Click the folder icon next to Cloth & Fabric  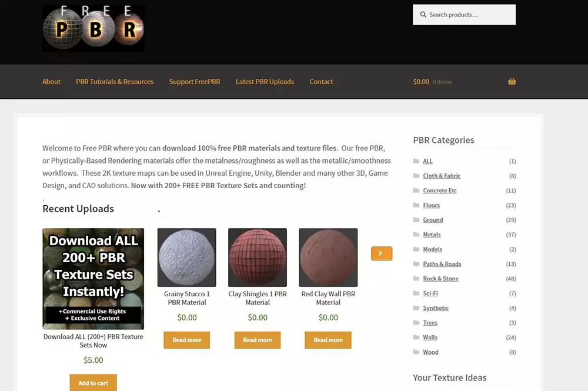416,175
